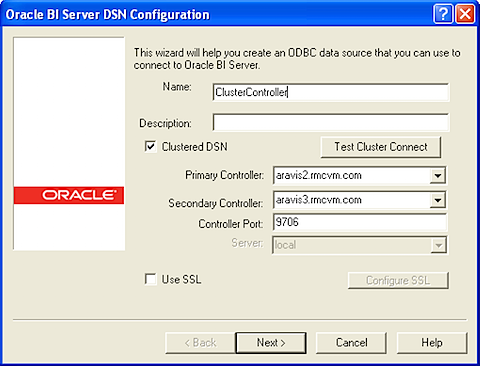
Task: Click the Clustered DSN label text
Action: pyautogui.click(x=195, y=147)
